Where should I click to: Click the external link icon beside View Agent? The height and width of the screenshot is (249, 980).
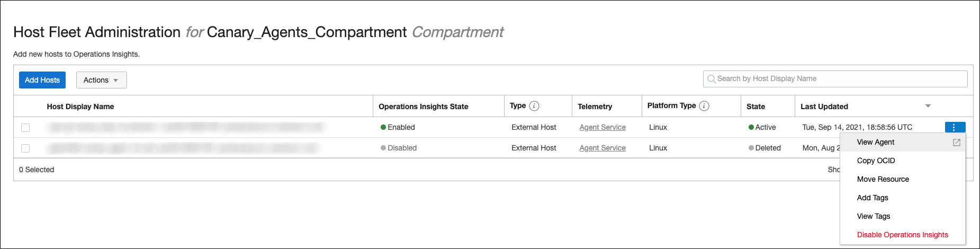coord(956,143)
